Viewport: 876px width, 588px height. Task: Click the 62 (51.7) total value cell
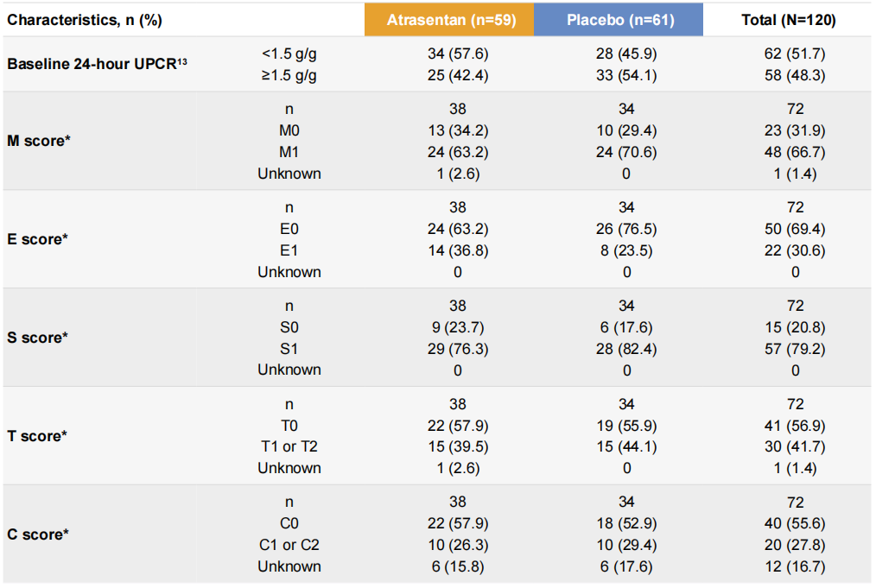click(x=796, y=54)
